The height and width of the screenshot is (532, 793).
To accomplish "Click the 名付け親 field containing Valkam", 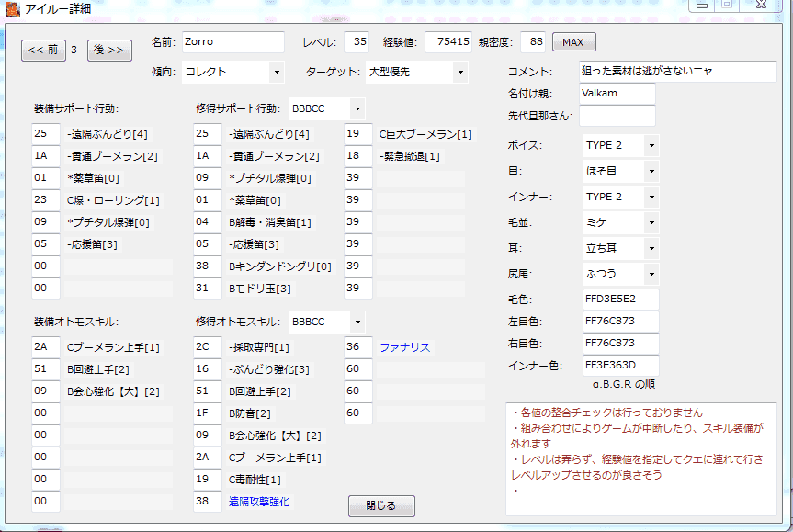I will click(x=617, y=94).
